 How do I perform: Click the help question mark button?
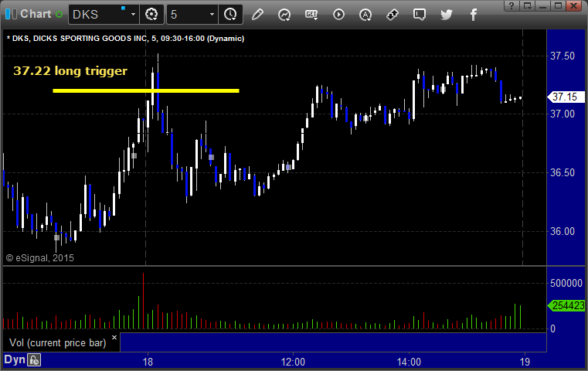[512, 5]
